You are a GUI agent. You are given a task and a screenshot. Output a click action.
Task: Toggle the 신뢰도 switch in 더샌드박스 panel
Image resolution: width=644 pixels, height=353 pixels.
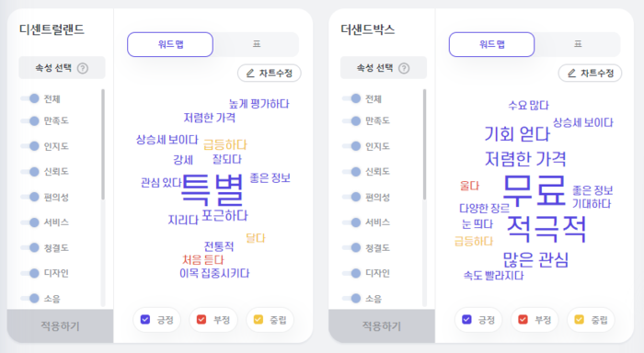(351, 172)
